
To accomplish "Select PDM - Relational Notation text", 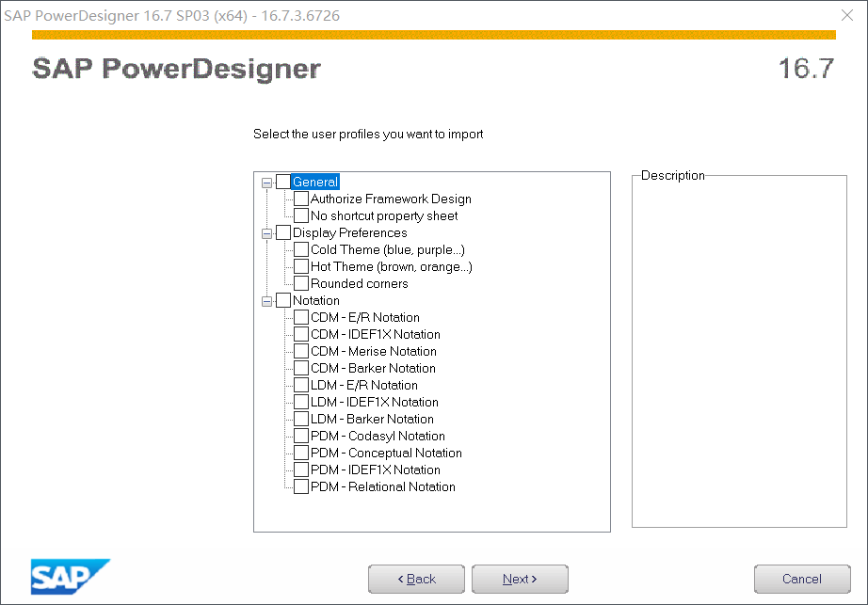I will click(383, 486).
